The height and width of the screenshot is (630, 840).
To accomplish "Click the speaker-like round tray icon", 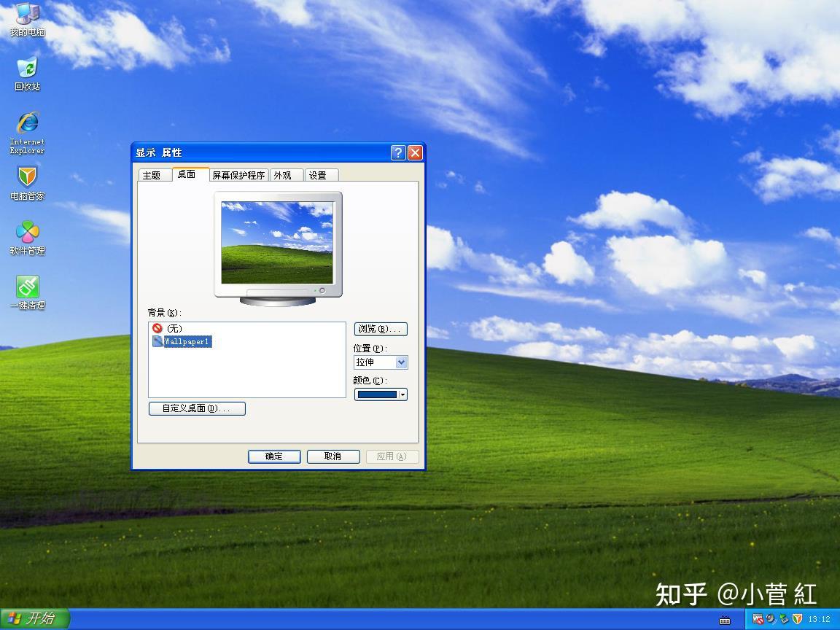I will 771,619.
